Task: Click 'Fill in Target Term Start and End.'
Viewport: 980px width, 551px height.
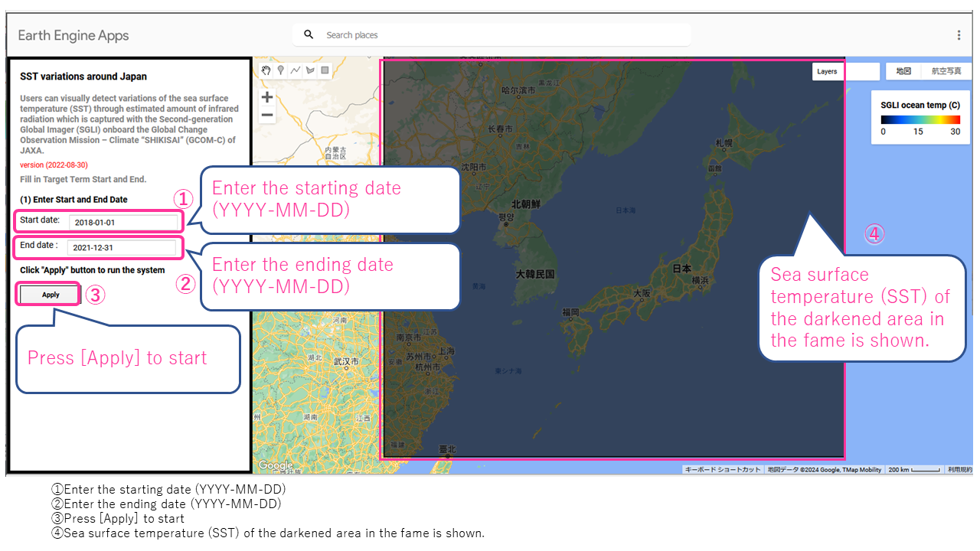Action: pos(83,179)
